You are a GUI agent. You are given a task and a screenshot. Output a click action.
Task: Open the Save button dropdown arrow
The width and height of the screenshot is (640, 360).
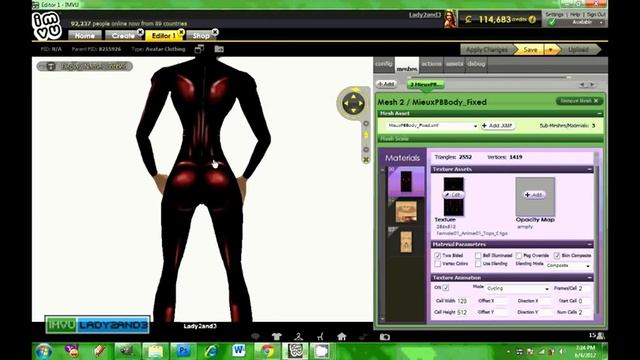551,50
